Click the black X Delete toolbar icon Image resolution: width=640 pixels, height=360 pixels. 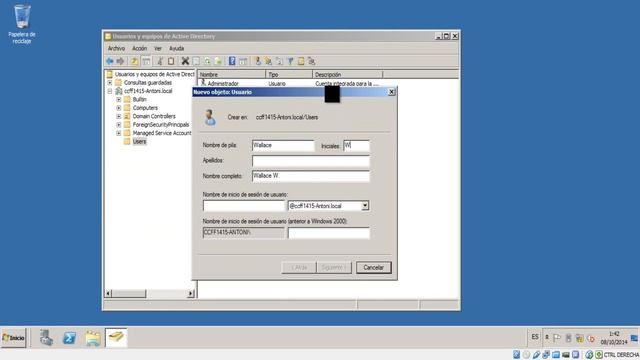click(x=185, y=61)
